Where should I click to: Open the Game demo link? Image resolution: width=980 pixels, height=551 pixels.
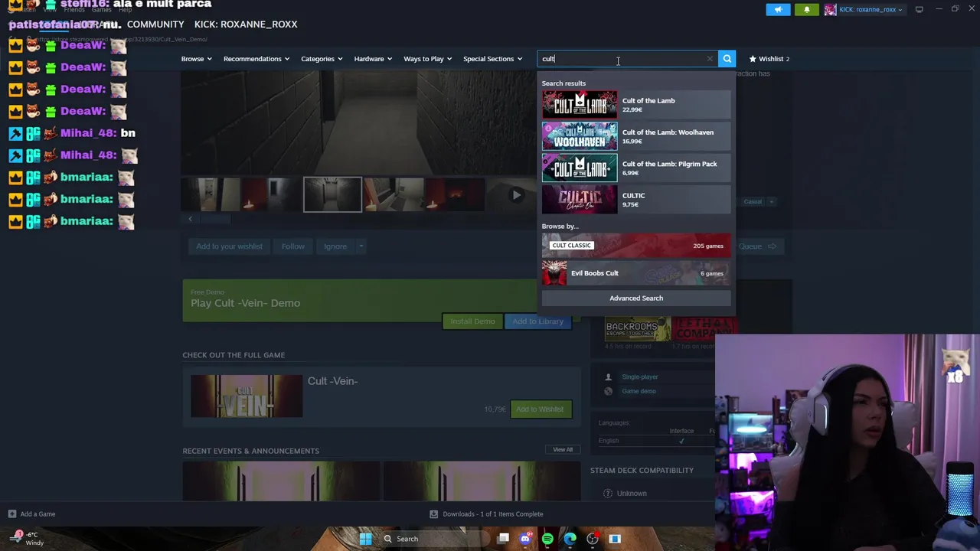pyautogui.click(x=639, y=391)
